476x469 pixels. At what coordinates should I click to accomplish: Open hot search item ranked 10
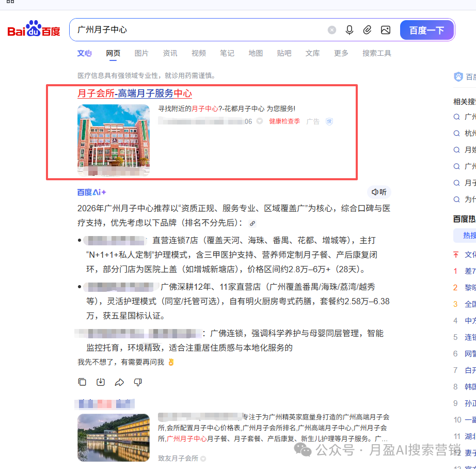470,420
